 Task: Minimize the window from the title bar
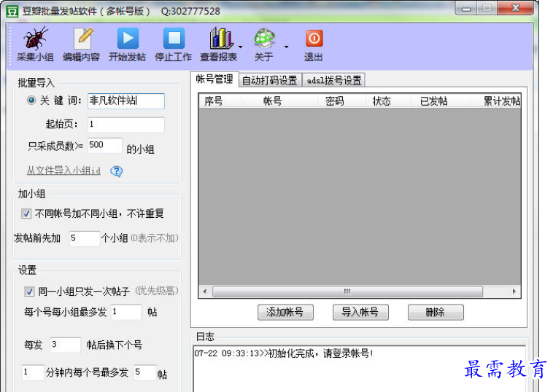coord(466,8)
